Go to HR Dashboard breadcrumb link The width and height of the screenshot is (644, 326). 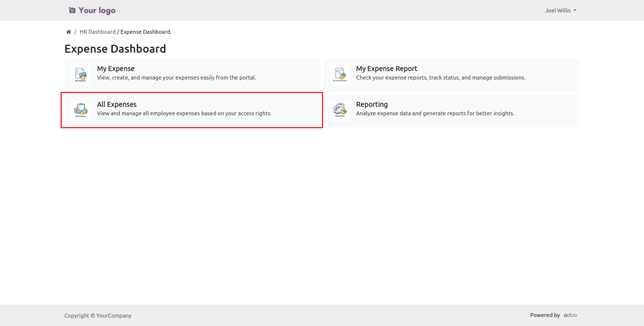click(97, 32)
